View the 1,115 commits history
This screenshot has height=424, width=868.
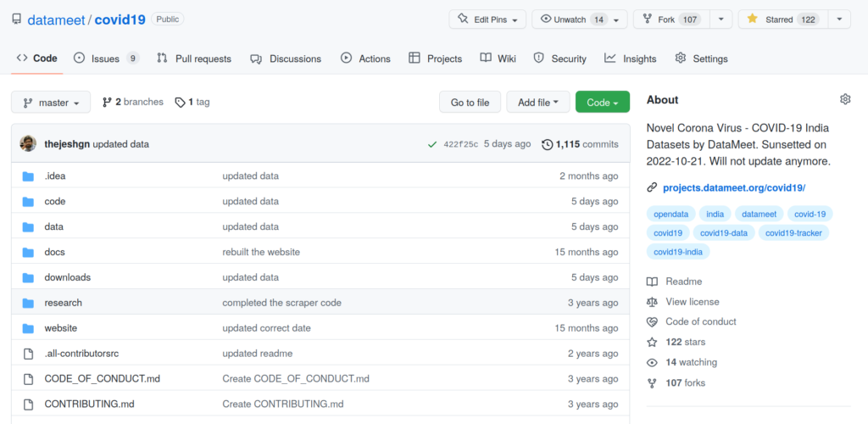(580, 144)
